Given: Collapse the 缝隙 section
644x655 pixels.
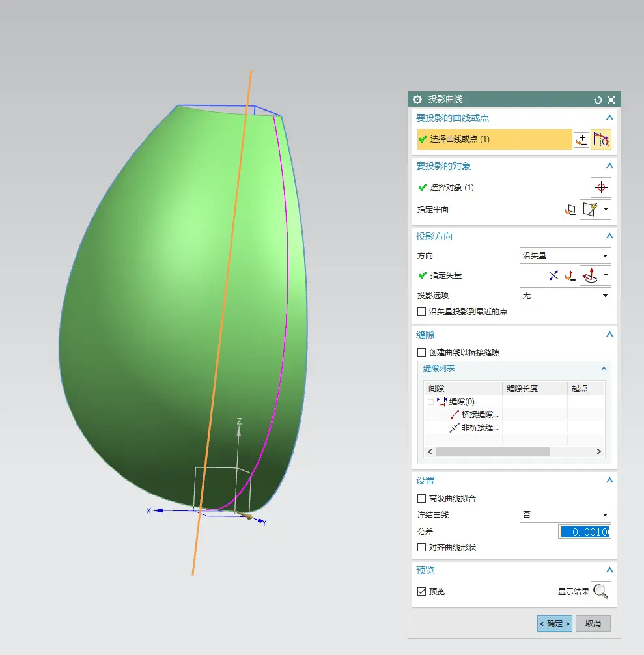Looking at the screenshot, I should (x=609, y=334).
